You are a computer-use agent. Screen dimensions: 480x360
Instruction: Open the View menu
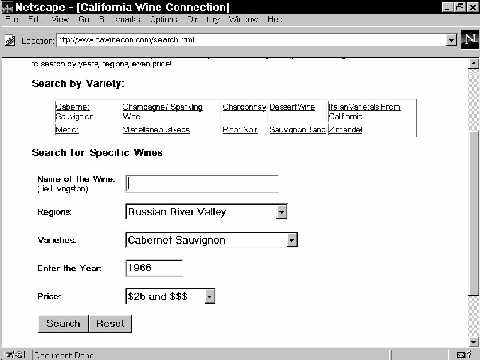point(60,19)
